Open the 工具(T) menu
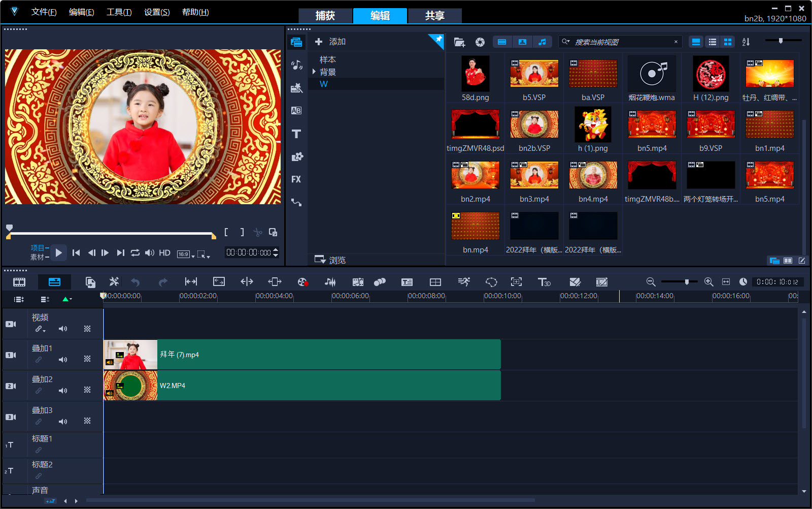812x509 pixels. (119, 12)
